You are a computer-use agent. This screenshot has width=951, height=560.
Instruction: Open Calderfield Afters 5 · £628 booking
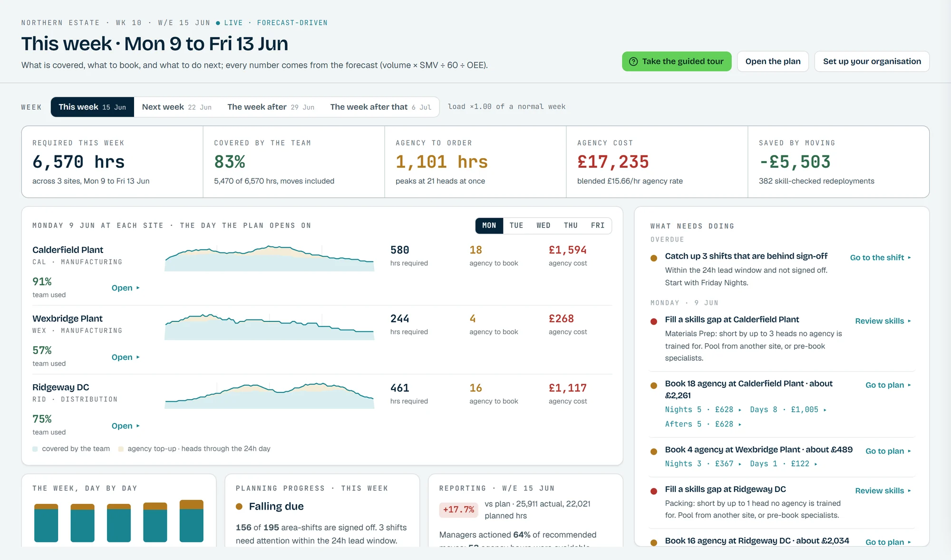(x=703, y=424)
